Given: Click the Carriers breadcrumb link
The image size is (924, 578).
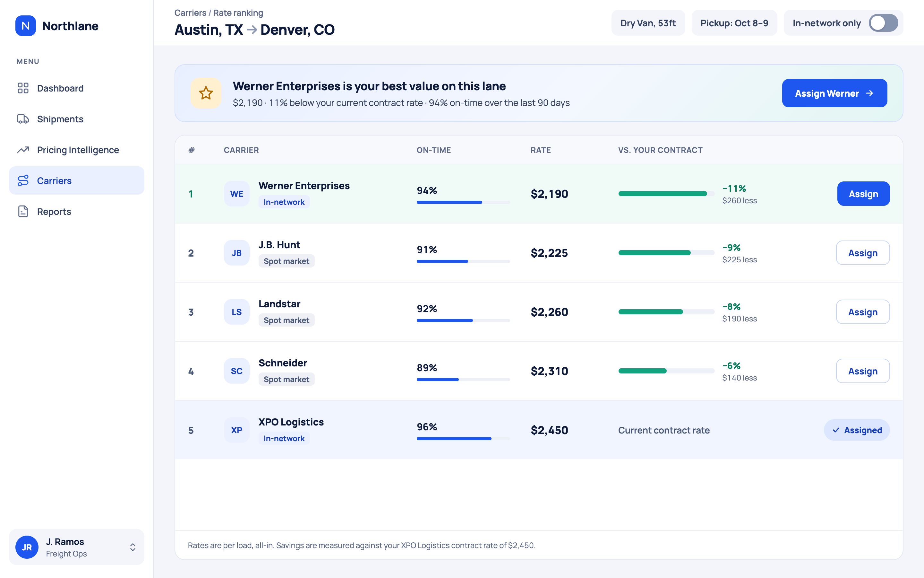Looking at the screenshot, I should (190, 13).
